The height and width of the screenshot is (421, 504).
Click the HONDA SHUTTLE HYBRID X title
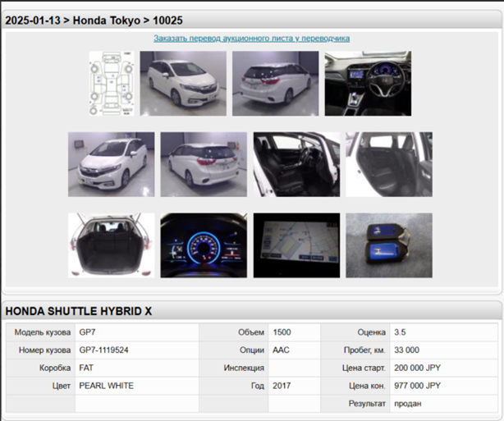(x=79, y=311)
